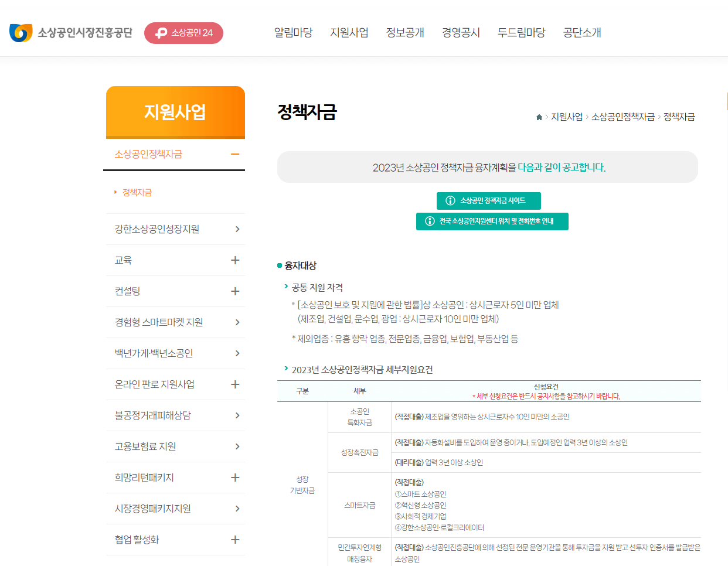Open 소상공인 24 via the chat bubble icon
728x566 pixels.
pos(162,33)
